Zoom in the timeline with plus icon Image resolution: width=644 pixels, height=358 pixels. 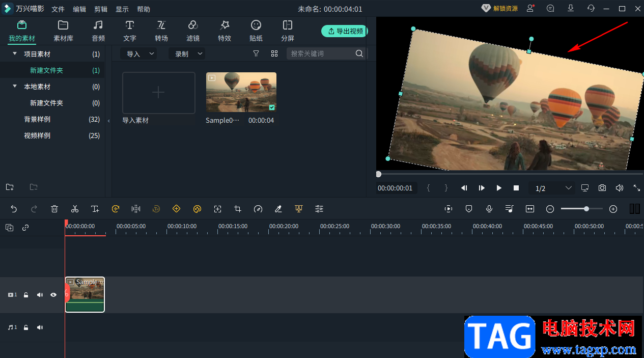[613, 209]
